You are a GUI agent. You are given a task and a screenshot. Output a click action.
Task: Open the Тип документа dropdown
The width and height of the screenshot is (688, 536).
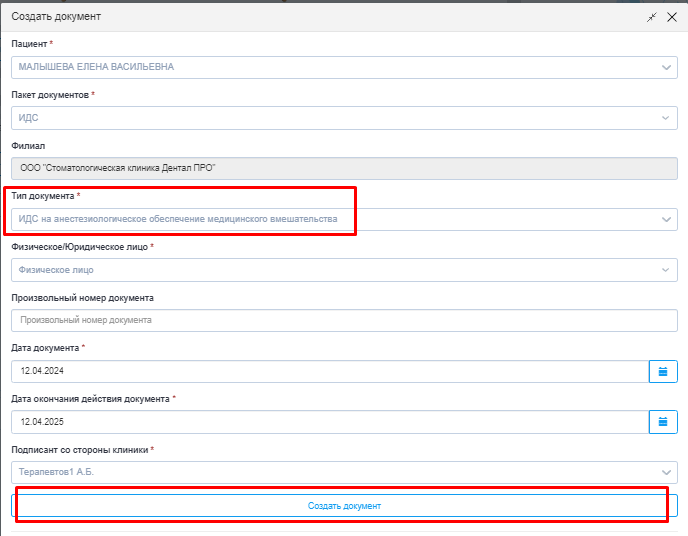coord(344,219)
